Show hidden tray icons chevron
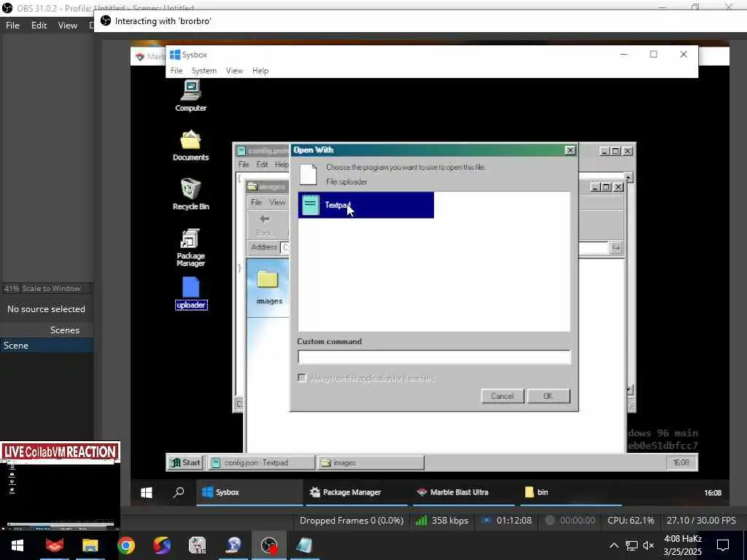The height and width of the screenshot is (560, 747). coord(614,545)
